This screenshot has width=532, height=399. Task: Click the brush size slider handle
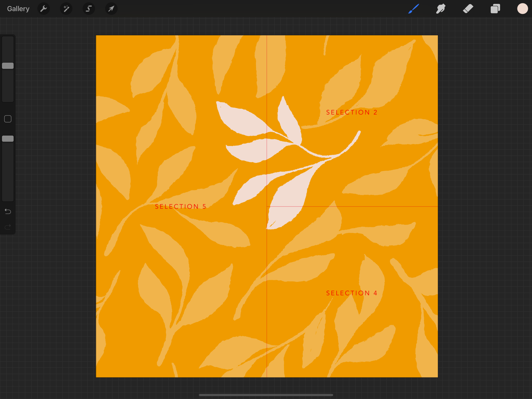point(8,66)
